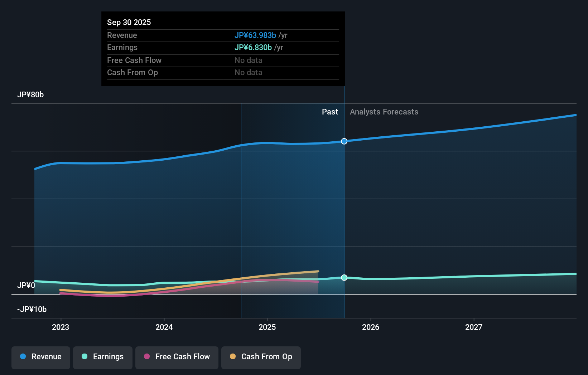This screenshot has width=588, height=375.
Task: Click the JP¥6.830b Earnings value link
Action: pos(253,47)
